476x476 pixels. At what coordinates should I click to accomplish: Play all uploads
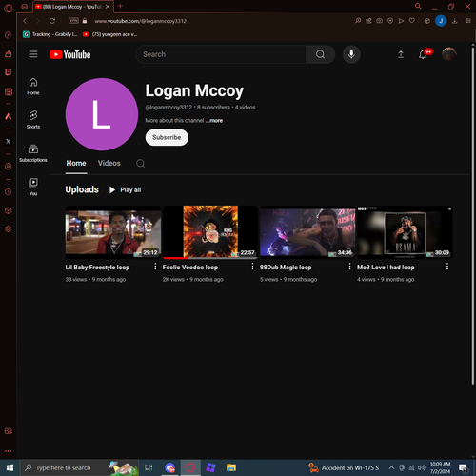coord(126,190)
